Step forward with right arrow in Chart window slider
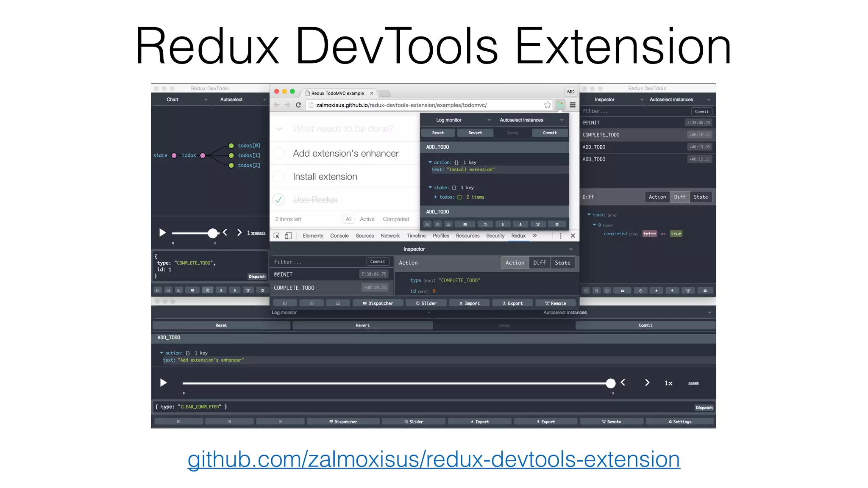 click(239, 232)
